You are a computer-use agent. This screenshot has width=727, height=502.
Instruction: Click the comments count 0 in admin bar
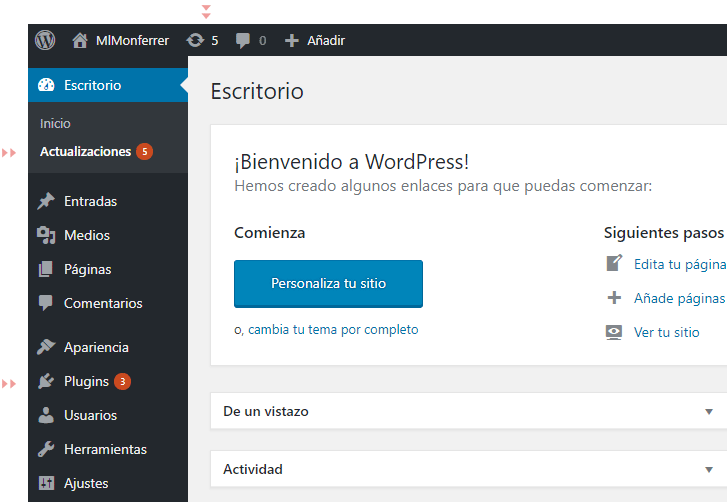tap(262, 41)
